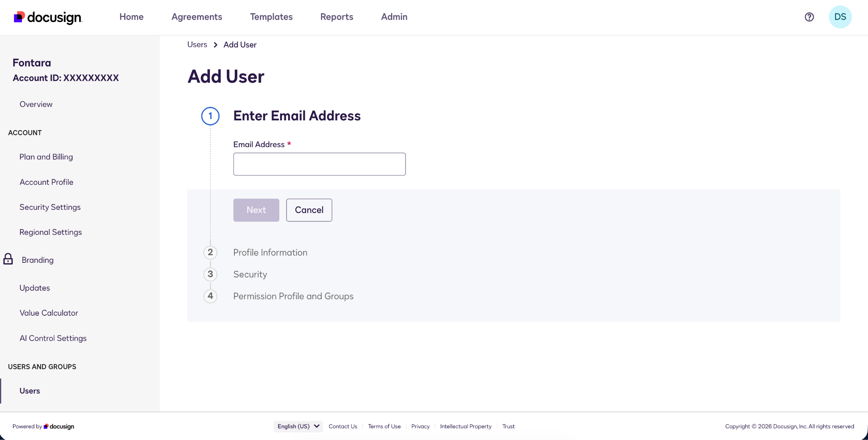Open AI Control Settings
Screen dimensions: 868x440
[53, 338]
